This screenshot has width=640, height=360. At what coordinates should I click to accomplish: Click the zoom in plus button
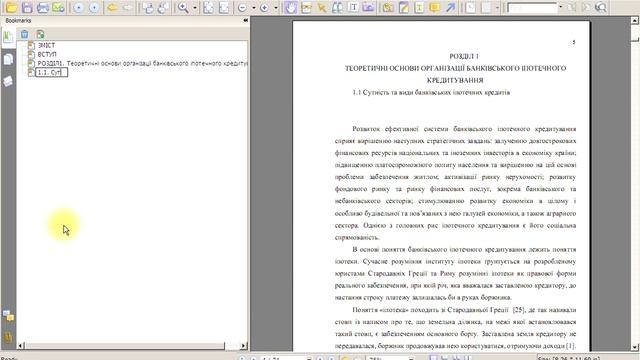(264, 7)
